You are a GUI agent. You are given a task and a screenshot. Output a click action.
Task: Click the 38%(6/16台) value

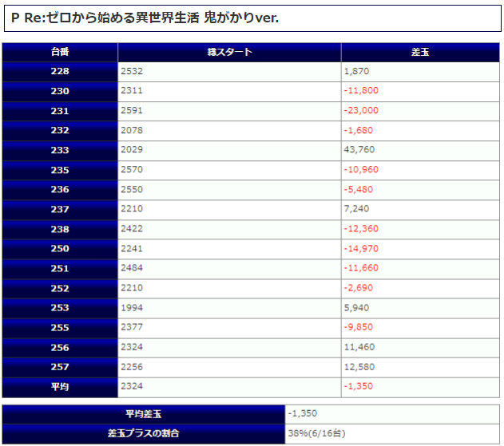coord(316,433)
